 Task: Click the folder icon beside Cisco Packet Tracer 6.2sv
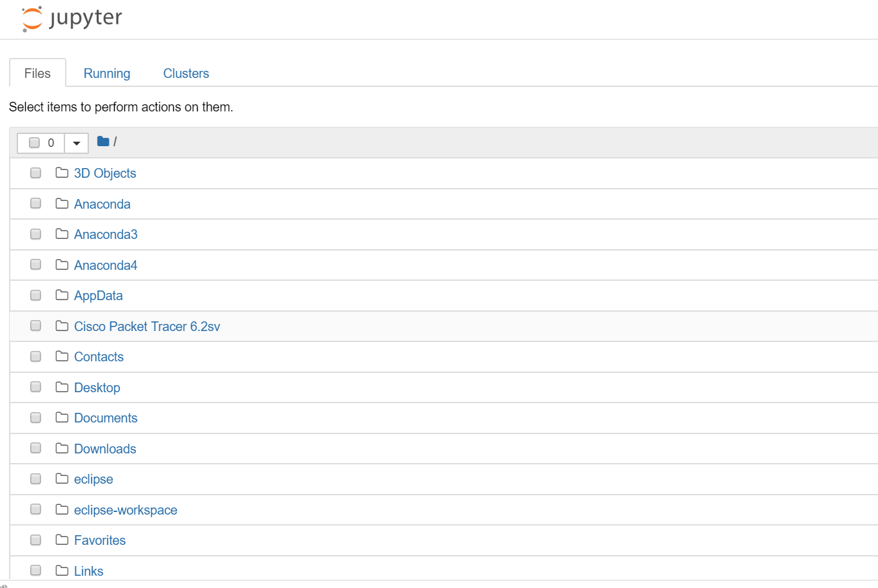(x=62, y=326)
